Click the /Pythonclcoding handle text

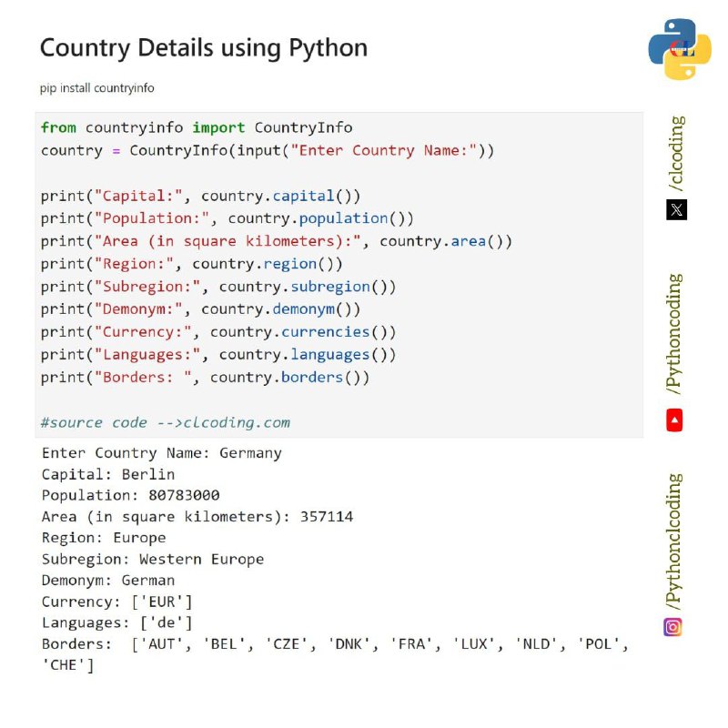673,541
